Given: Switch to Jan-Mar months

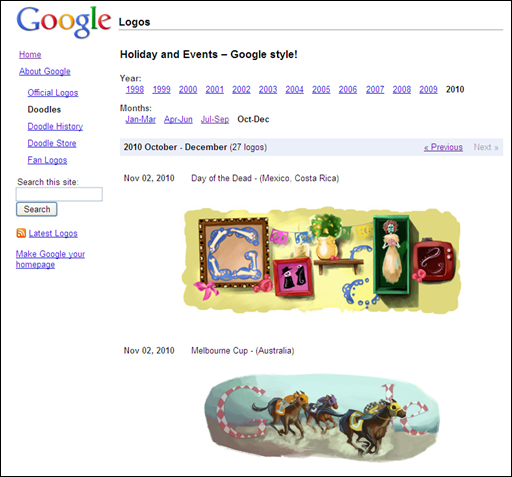Looking at the screenshot, I should click(140, 119).
